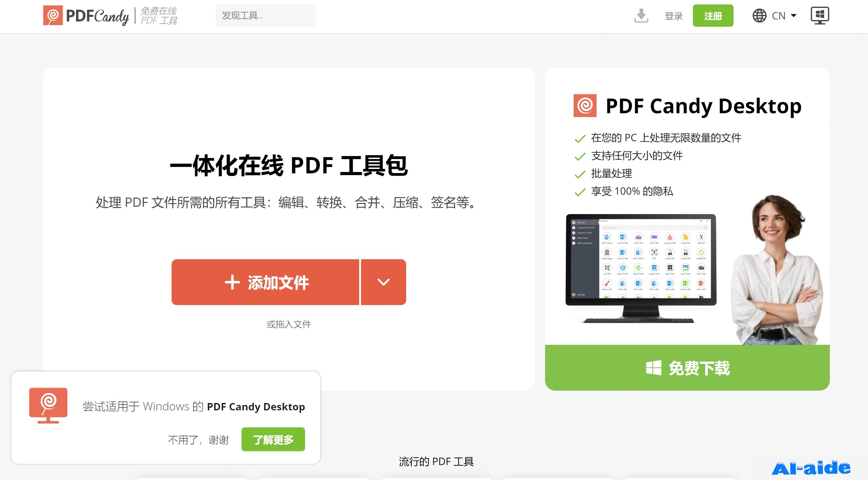Screen dimensions: 868x480
Task: Click text 在您的 PC 上处理无限数量的文件
Action: pos(666,138)
